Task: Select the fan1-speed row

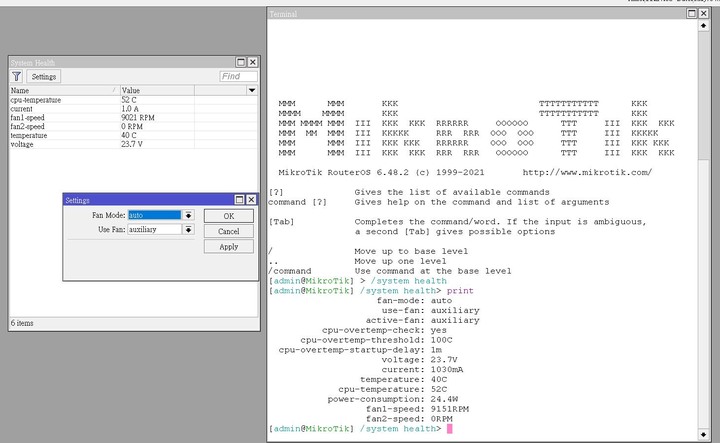Action: [x=133, y=118]
